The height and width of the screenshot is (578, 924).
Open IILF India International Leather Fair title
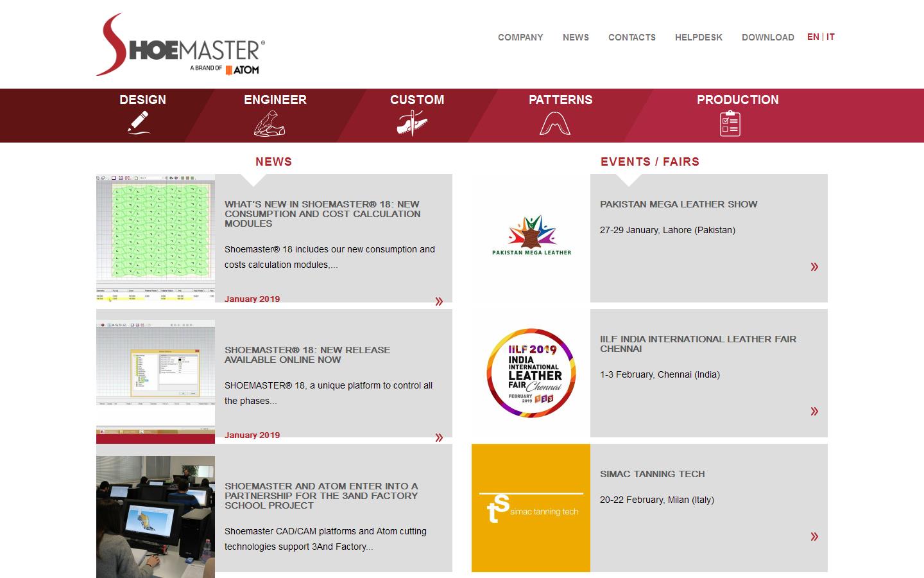698,344
